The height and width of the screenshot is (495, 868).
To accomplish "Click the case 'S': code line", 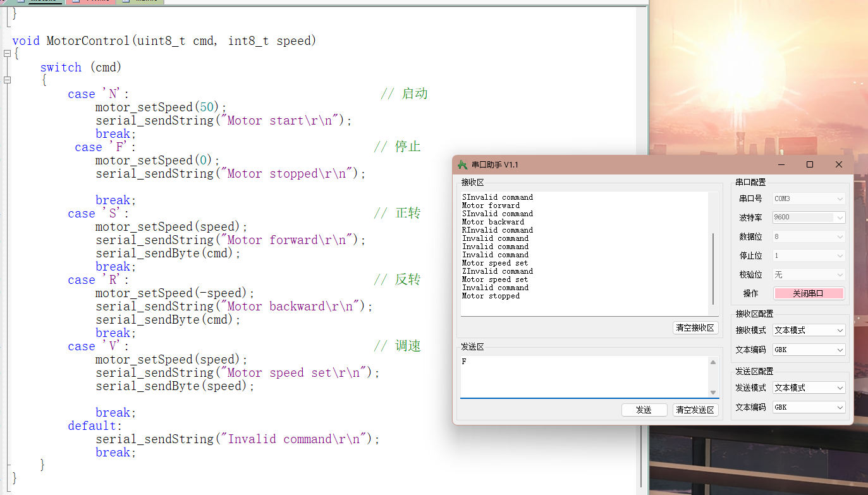I will coord(99,214).
